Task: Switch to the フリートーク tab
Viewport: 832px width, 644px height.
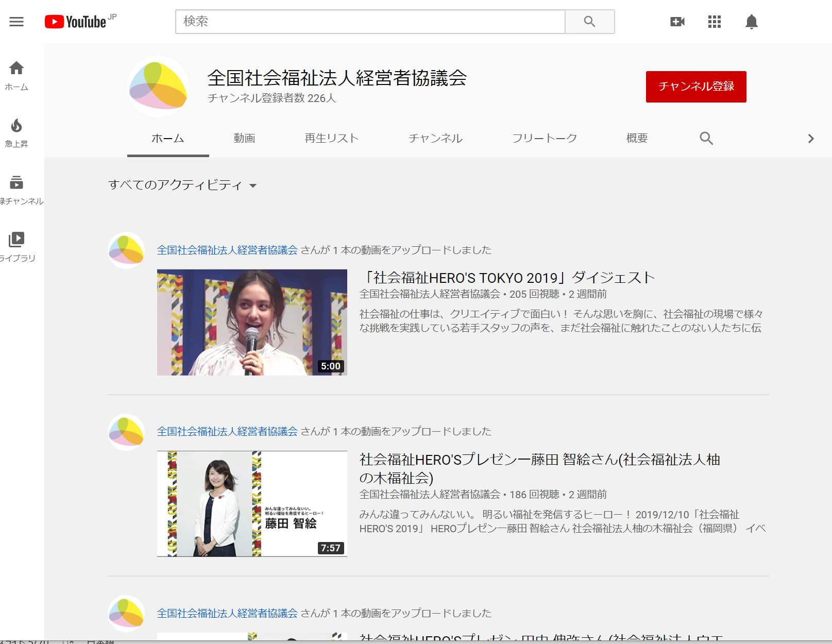Action: pos(544,138)
